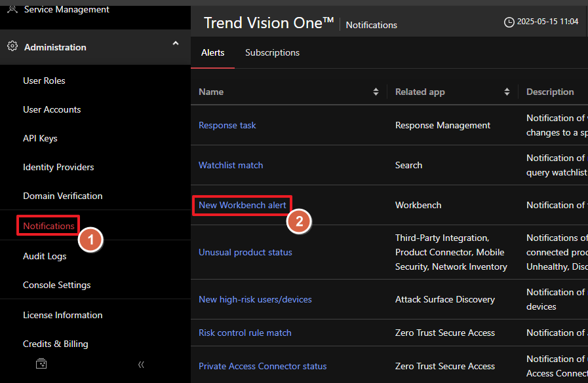Screen dimensions: 588x383
Task: Switch to the Alerts tab
Action: (x=212, y=52)
